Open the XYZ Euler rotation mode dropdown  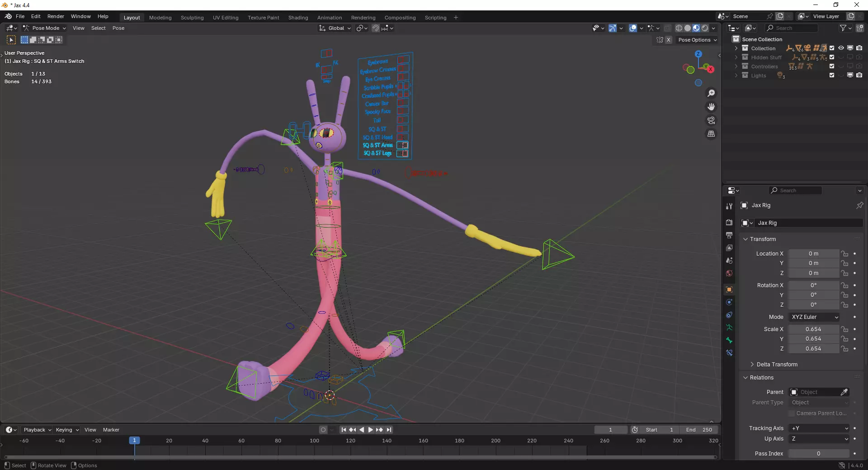(x=814, y=317)
